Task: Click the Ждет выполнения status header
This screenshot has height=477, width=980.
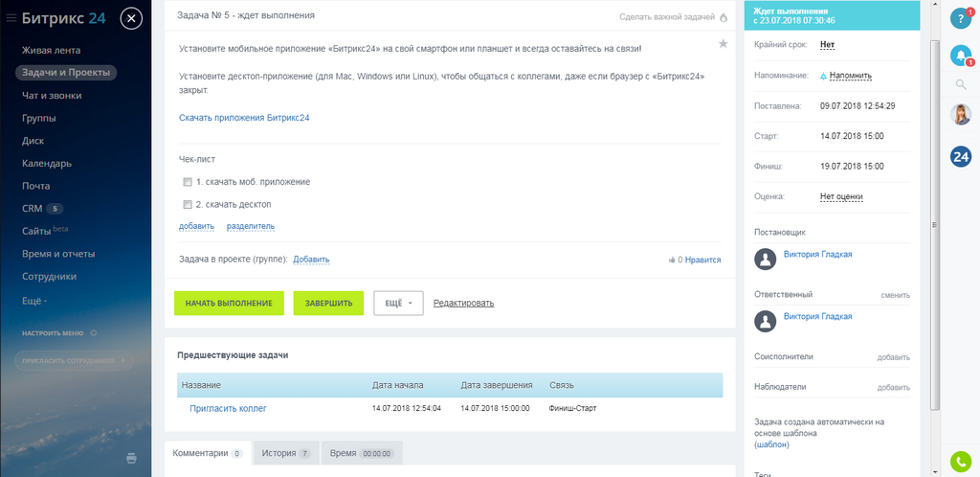Action: [832, 15]
